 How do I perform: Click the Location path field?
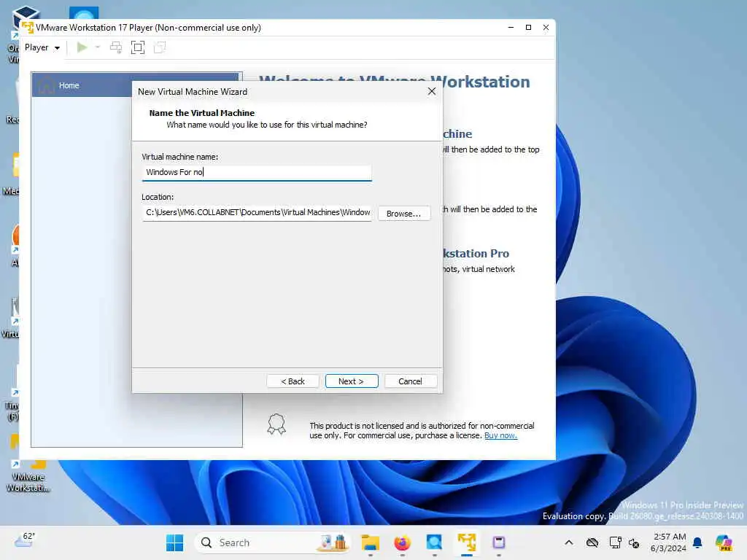256,212
